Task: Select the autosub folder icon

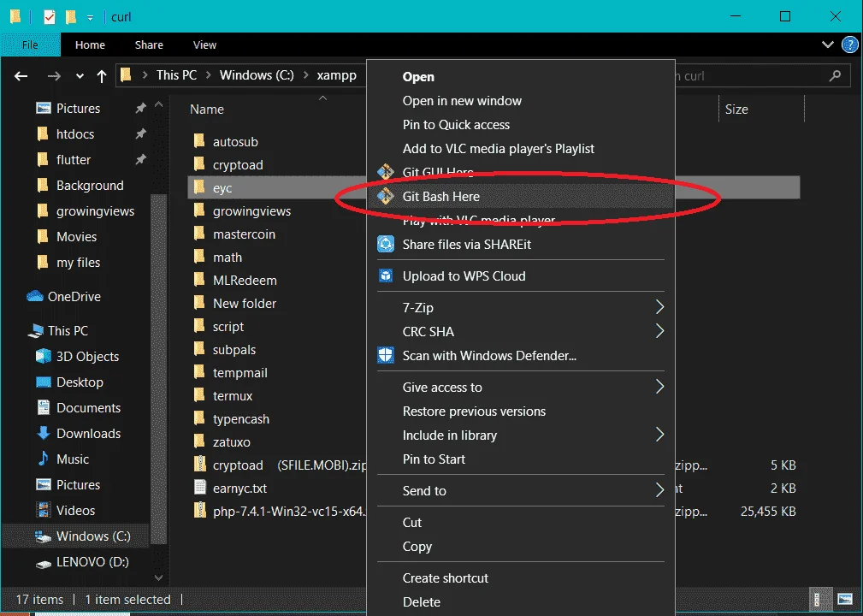Action: 200,141
